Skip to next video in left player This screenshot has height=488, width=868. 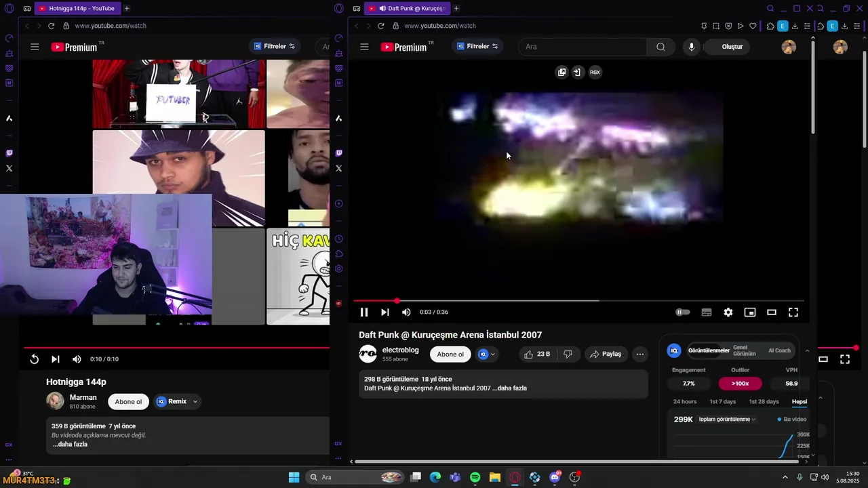coord(56,359)
